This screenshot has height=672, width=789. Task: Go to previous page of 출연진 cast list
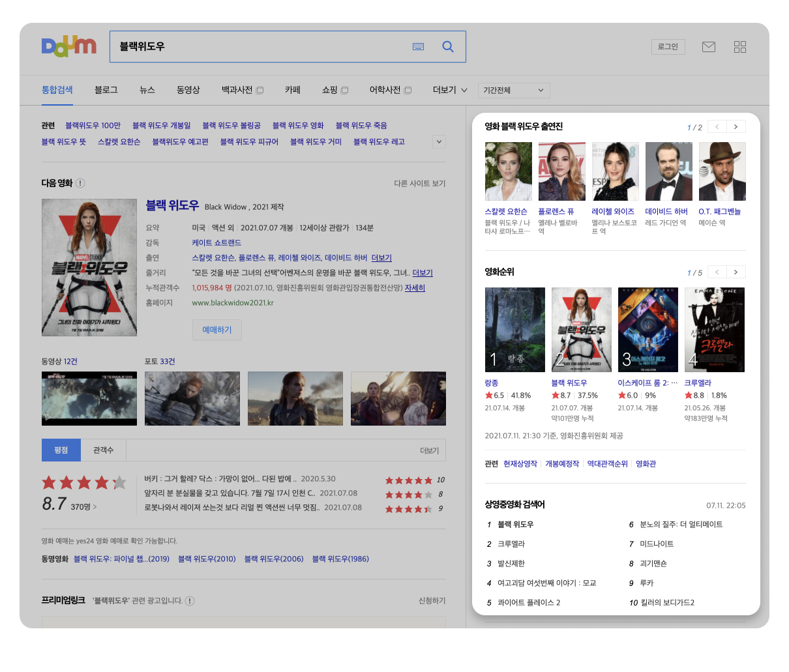tap(717, 127)
